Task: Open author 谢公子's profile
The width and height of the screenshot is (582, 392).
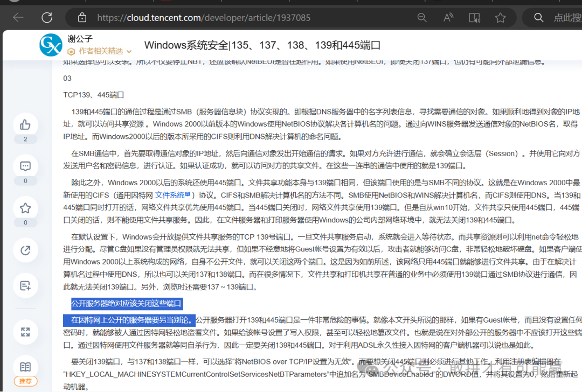Action: coord(80,39)
